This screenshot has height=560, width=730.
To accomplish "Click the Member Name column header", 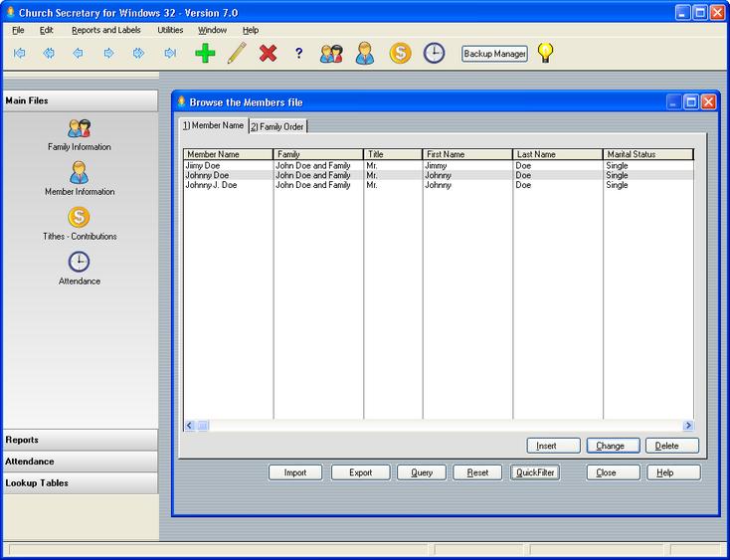I will tap(228, 154).
